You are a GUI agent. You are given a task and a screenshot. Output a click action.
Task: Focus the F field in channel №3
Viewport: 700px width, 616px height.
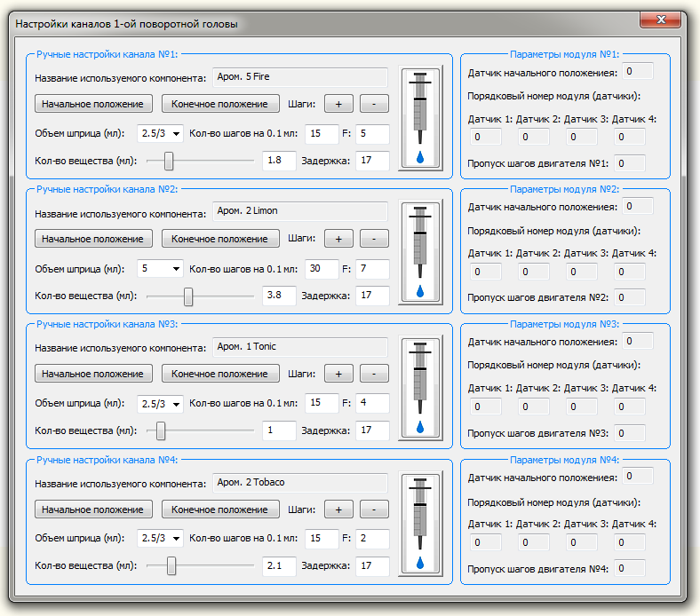tap(372, 403)
